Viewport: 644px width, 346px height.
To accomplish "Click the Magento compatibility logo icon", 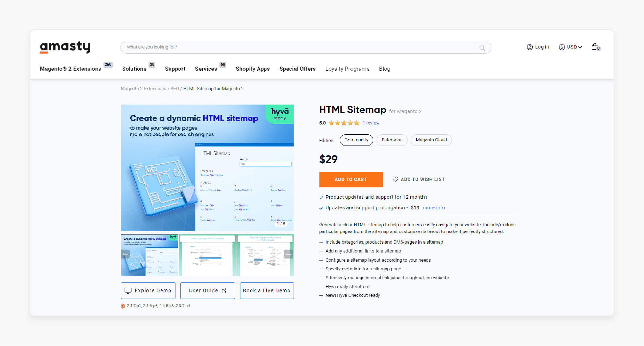I will [123, 306].
